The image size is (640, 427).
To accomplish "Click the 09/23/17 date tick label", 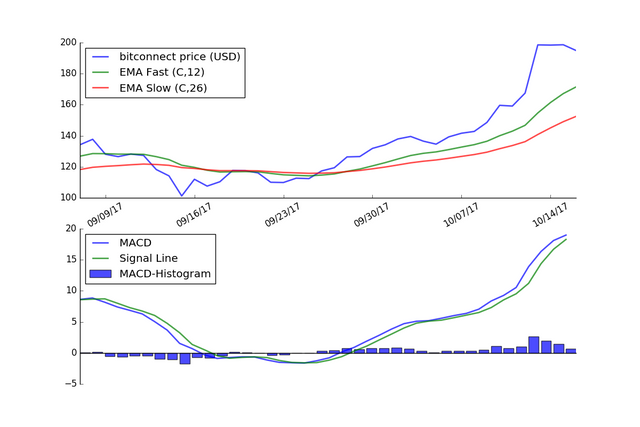I will [x=283, y=215].
